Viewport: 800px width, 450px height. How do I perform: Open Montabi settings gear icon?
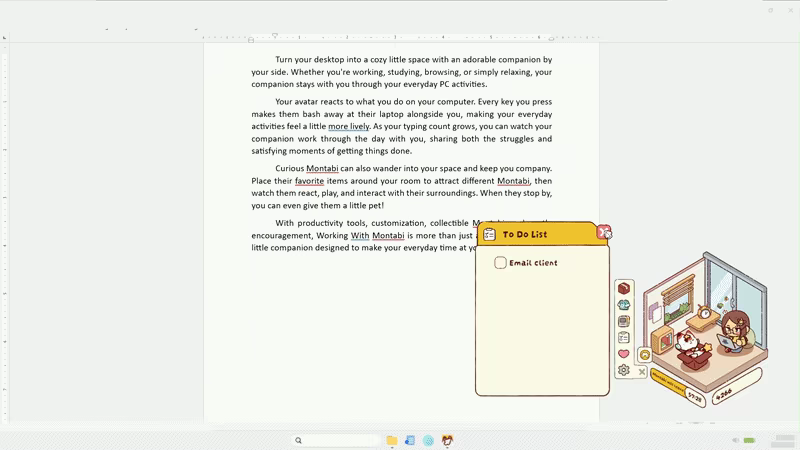pyautogui.click(x=623, y=370)
